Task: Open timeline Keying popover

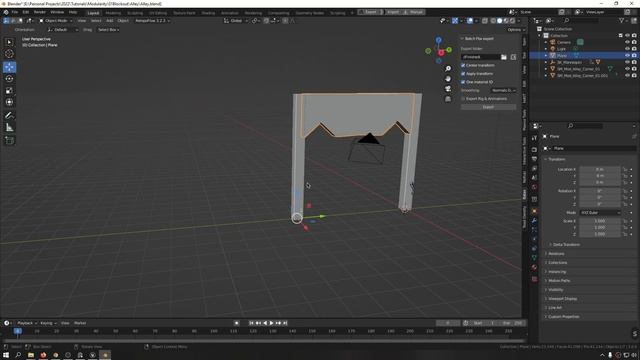Action: click(x=48, y=323)
